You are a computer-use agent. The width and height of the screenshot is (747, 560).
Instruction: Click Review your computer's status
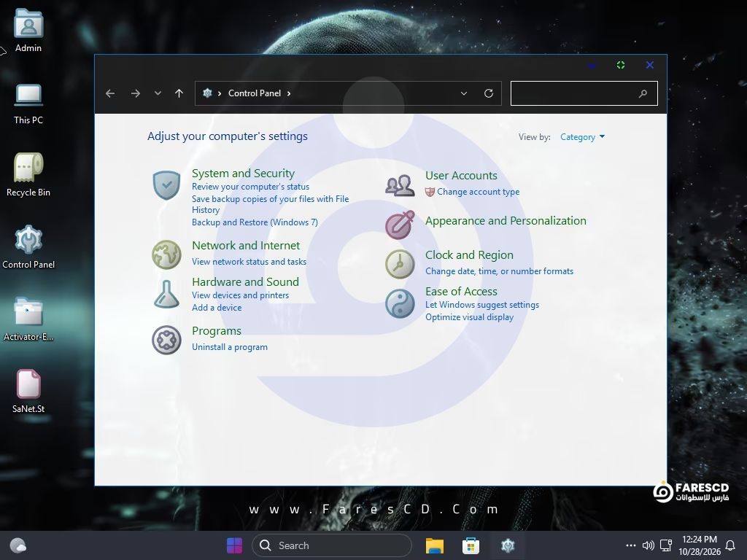(251, 187)
